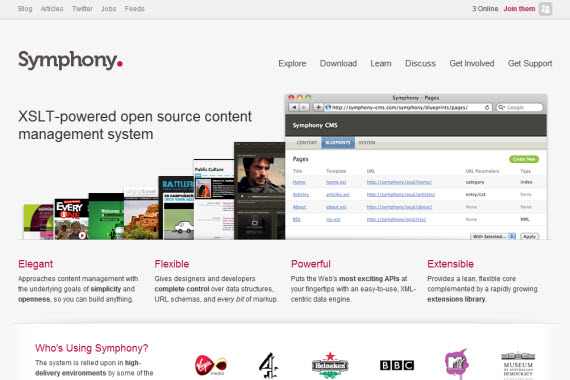Click the Powerful heading
The height and width of the screenshot is (380, 570).
point(311,264)
